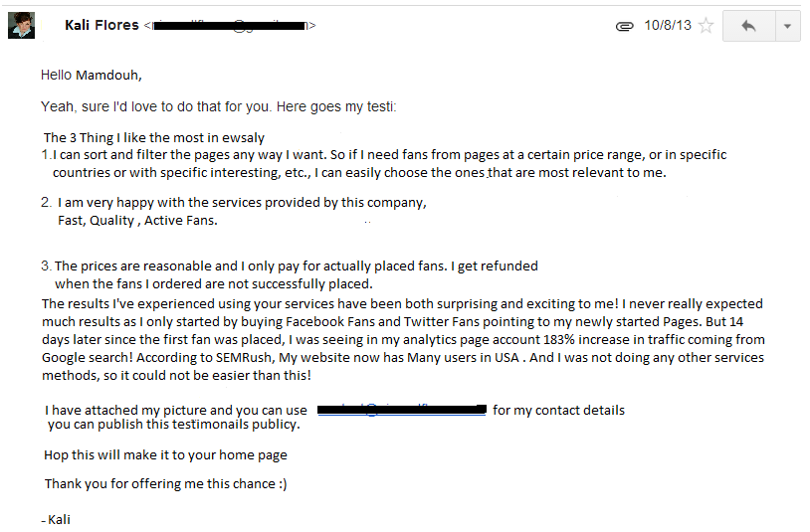This screenshot has height=532, width=810.
Task: Star this email from Kali Flores
Action: point(706,26)
